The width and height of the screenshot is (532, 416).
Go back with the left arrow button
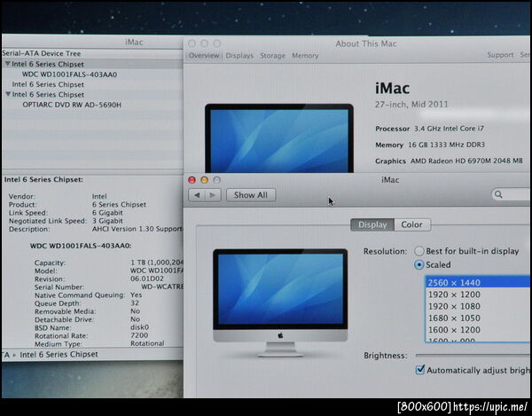tap(197, 195)
